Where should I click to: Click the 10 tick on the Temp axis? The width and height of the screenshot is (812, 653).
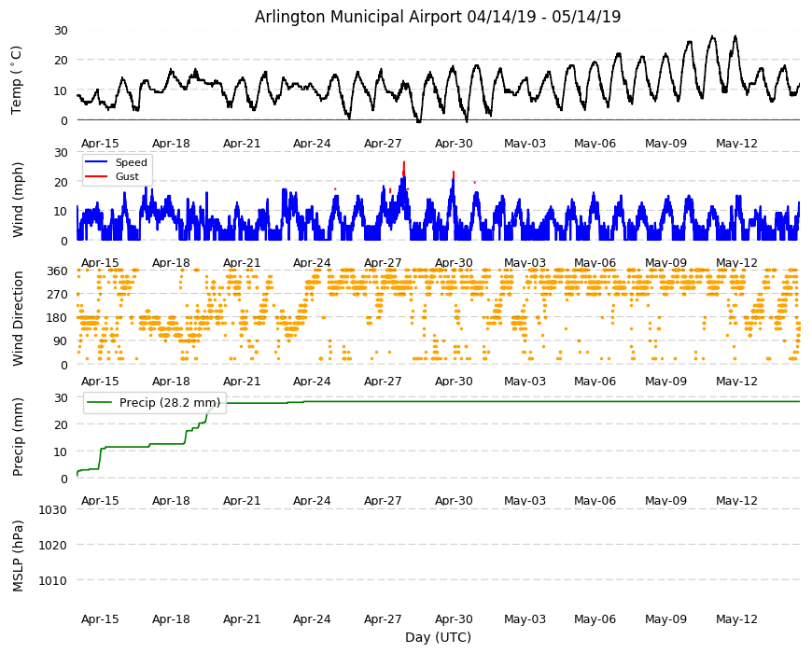(x=61, y=91)
